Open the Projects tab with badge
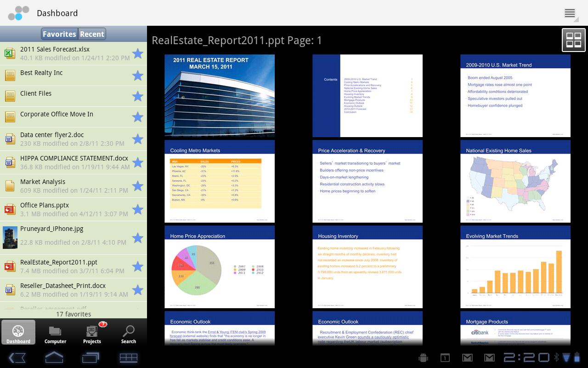 tap(92, 332)
